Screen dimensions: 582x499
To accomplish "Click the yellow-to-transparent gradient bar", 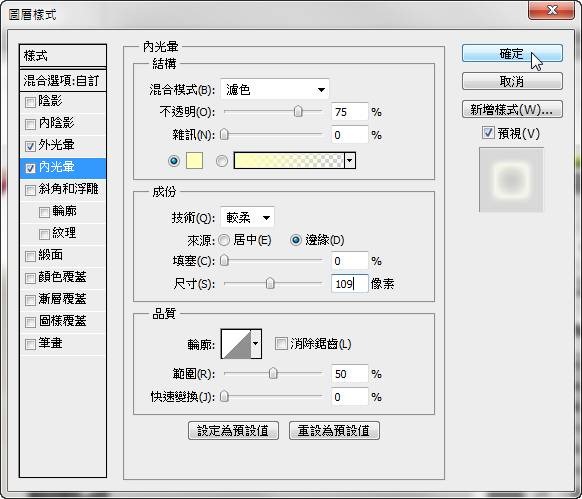I will coord(289,161).
